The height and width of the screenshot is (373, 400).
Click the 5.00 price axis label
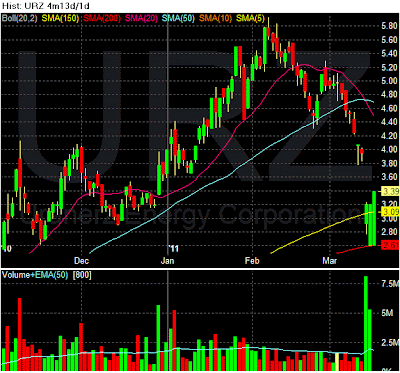point(388,81)
